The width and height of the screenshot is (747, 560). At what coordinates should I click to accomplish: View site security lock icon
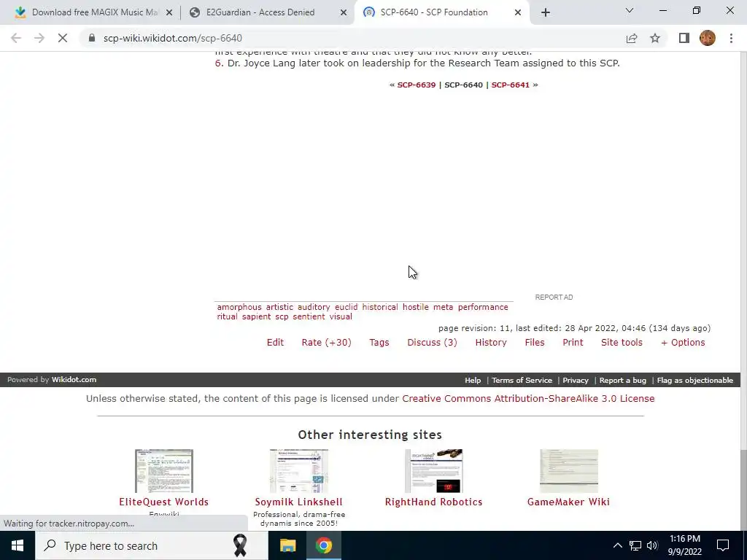pyautogui.click(x=92, y=38)
